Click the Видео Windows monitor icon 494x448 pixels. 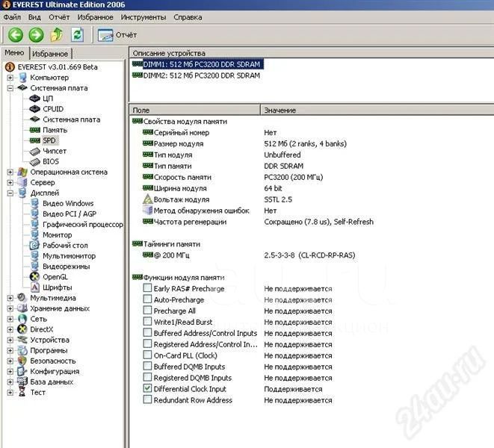pyautogui.click(x=34, y=203)
